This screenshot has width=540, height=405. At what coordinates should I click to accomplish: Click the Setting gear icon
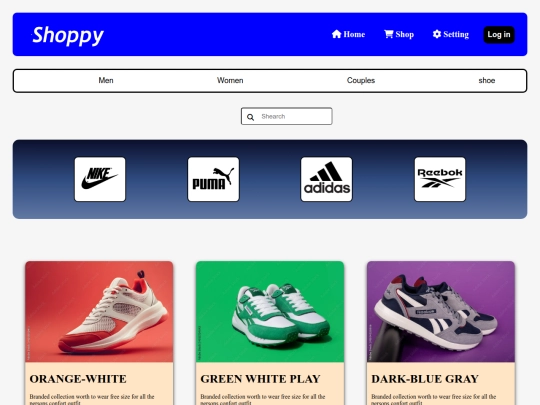[x=437, y=34]
